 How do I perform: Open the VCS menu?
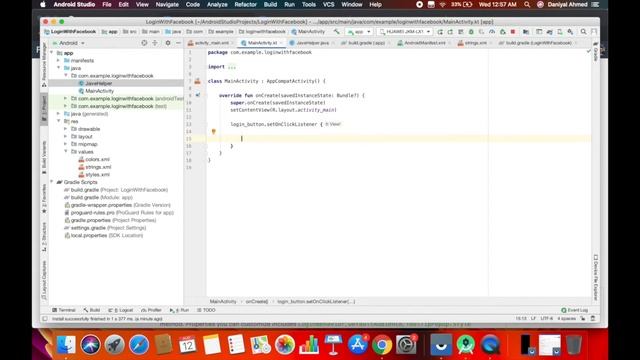[x=329, y=4]
